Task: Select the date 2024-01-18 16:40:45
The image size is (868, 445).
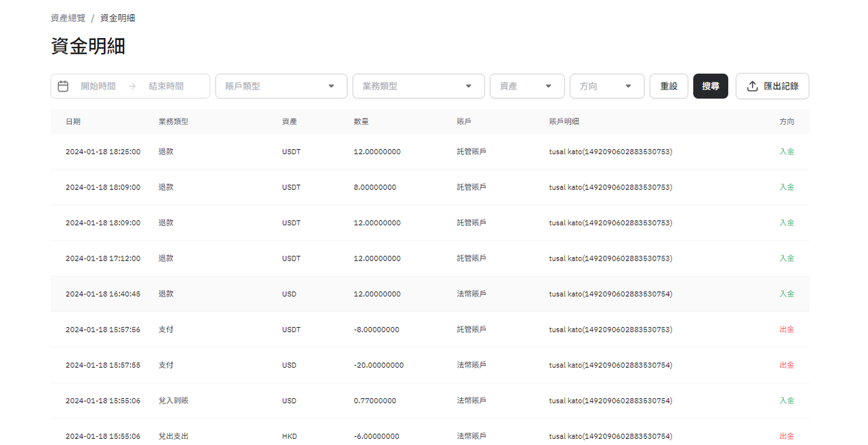Action: (103, 294)
